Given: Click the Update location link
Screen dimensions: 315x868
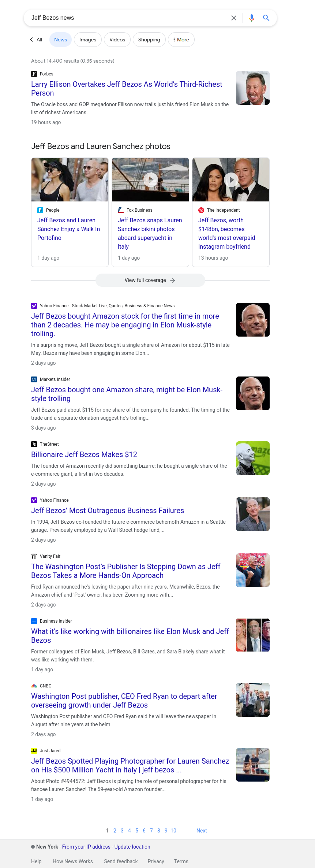Looking at the screenshot, I should coord(132,847).
